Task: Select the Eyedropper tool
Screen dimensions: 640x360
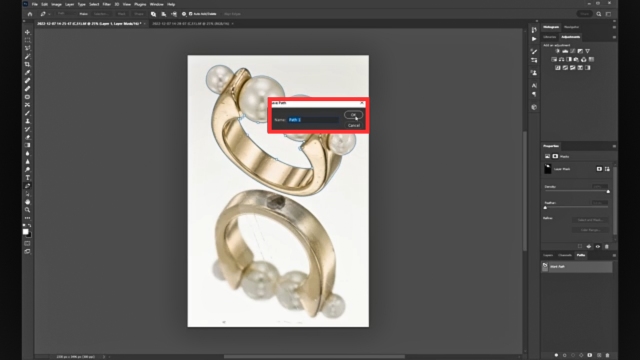Action: (x=27, y=73)
